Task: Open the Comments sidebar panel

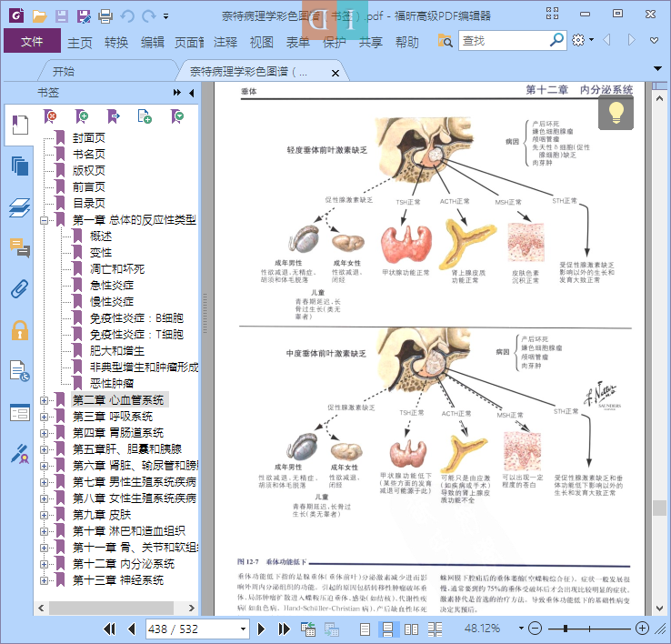Action: click(x=20, y=248)
